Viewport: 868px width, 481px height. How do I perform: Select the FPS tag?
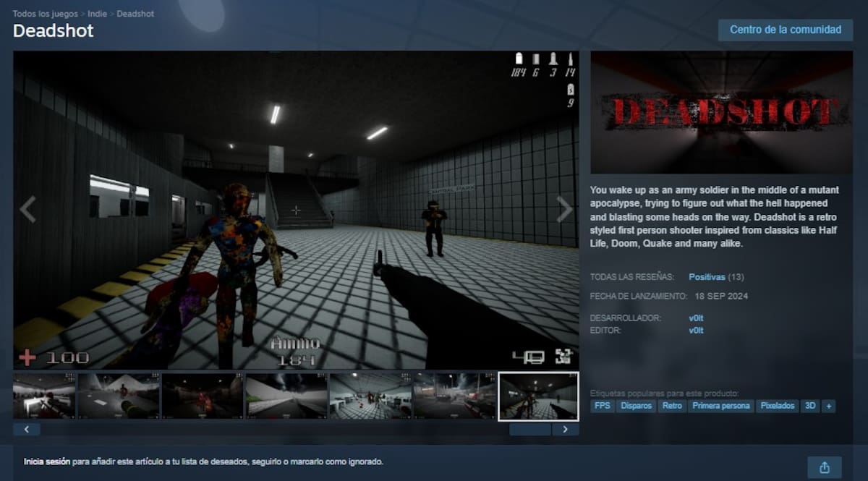tap(602, 406)
